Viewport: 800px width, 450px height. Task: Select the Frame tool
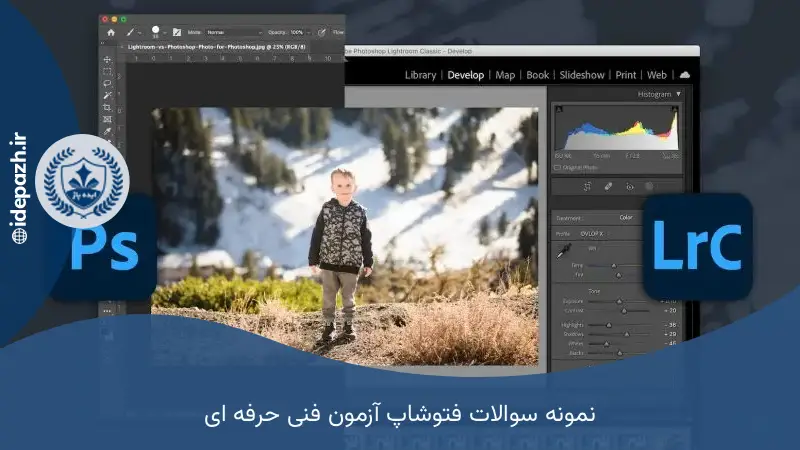click(107, 119)
